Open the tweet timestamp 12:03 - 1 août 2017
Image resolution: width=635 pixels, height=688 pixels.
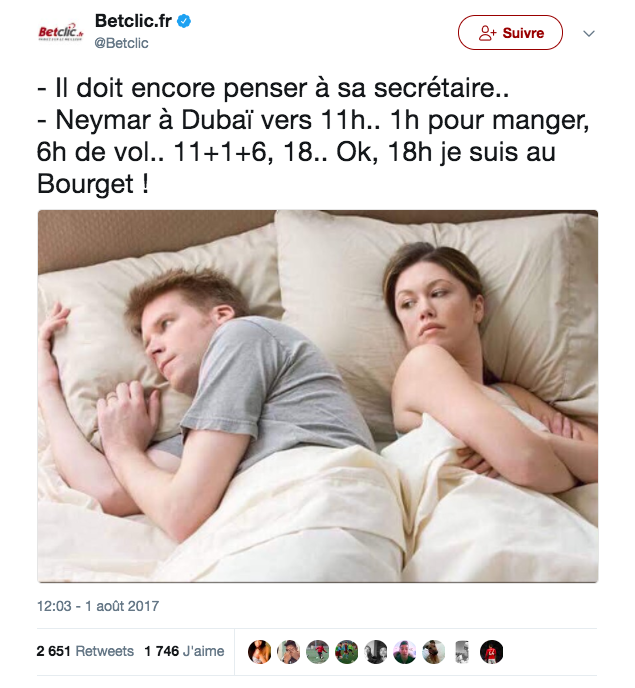[98, 606]
